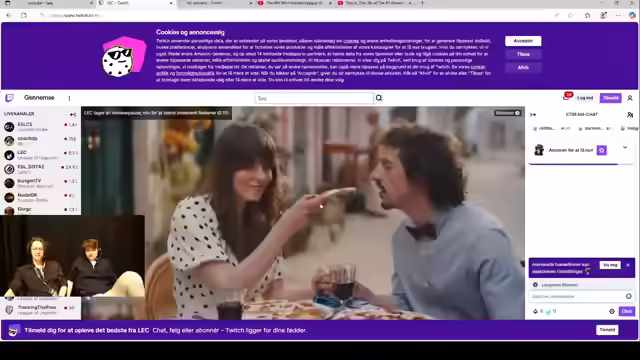
Task: Click the Tilpas cookie settings button
Action: (523, 54)
